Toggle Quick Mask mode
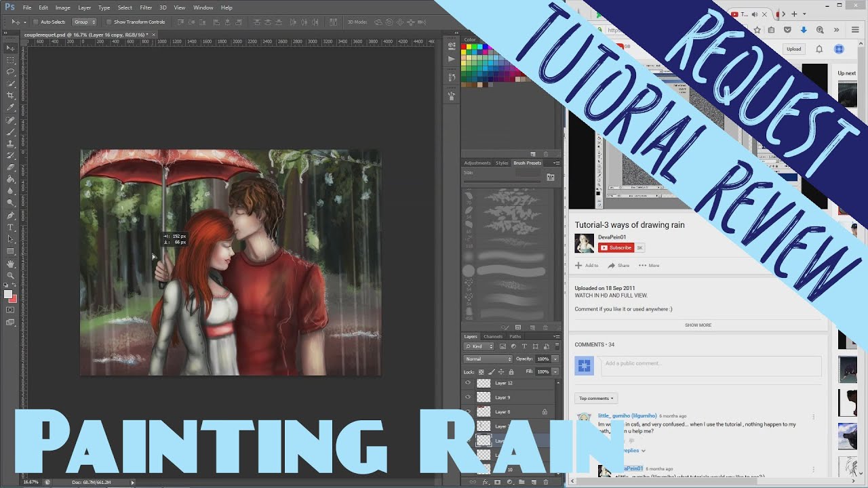Image resolution: width=868 pixels, height=488 pixels. pos(10,310)
